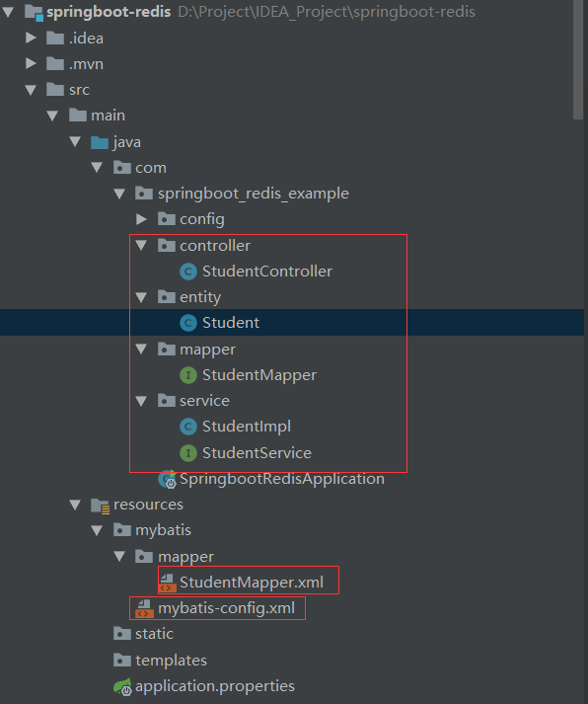Viewport: 588px width, 704px height.
Task: Select the springboot-redis project name
Action: point(109,12)
